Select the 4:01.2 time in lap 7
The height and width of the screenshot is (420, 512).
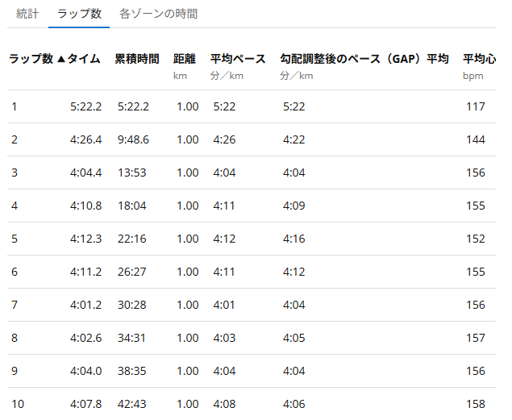(86, 305)
